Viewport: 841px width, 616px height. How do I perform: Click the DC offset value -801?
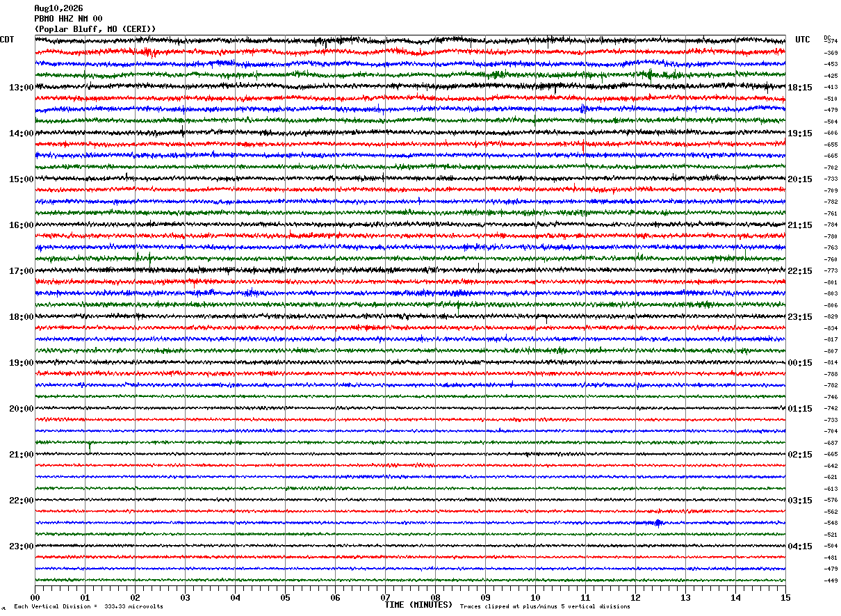tap(831, 282)
